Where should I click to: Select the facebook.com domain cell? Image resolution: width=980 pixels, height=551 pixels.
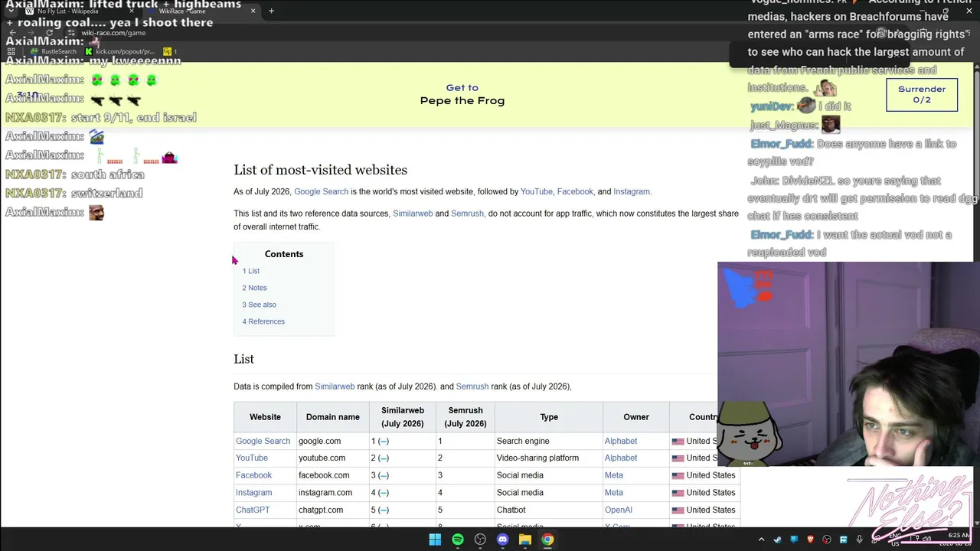[x=333, y=475]
